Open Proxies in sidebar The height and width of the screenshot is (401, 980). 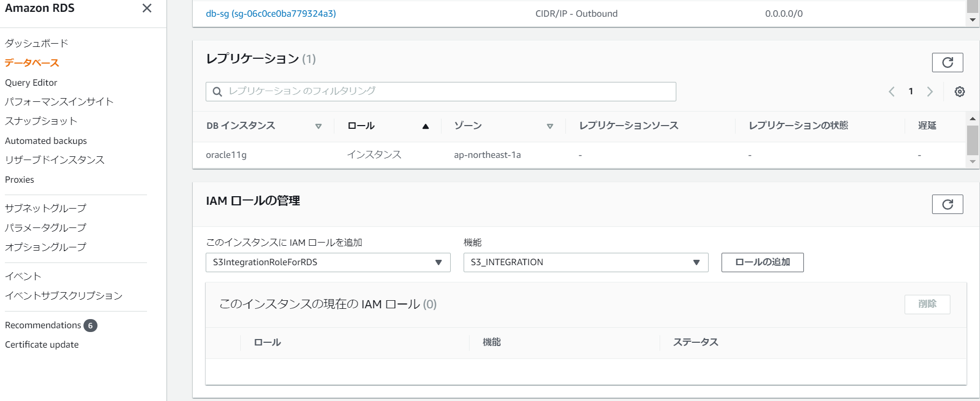pos(19,179)
